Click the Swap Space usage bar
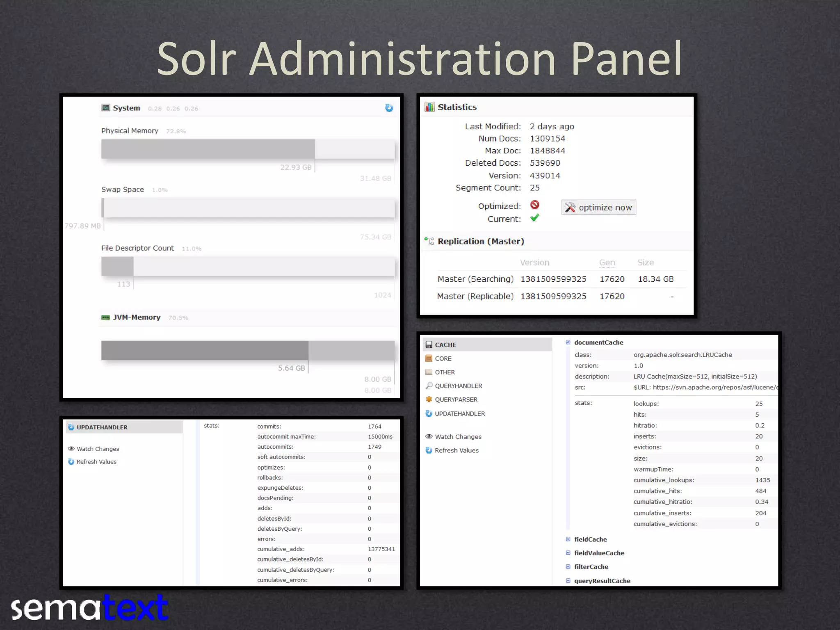The height and width of the screenshot is (630, 840). coord(248,208)
